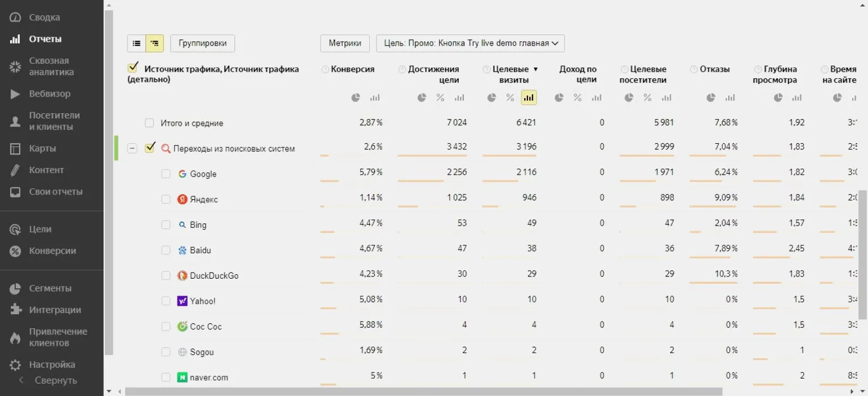868x396 pixels.
Task: Click the horizontal scrollbar at bottom
Action: tap(423, 391)
